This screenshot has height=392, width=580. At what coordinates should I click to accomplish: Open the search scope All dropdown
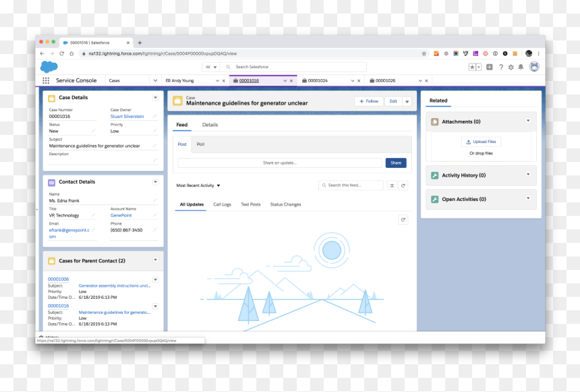[211, 67]
